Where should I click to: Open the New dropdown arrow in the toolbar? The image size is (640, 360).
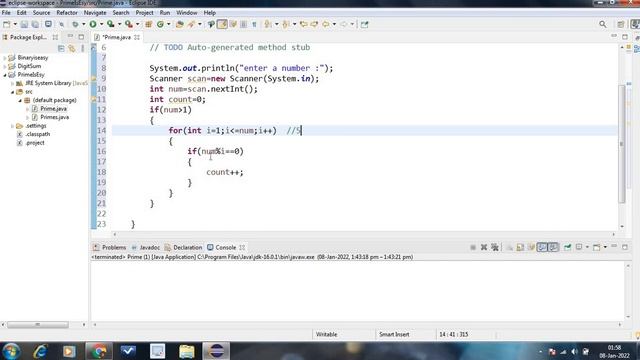click(x=15, y=24)
